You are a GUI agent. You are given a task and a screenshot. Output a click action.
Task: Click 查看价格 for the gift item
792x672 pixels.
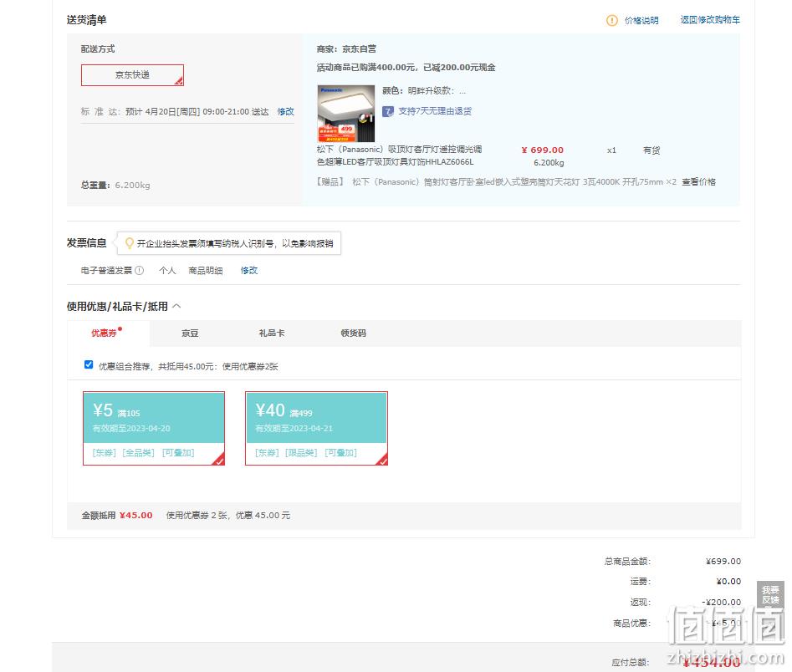[x=698, y=181]
